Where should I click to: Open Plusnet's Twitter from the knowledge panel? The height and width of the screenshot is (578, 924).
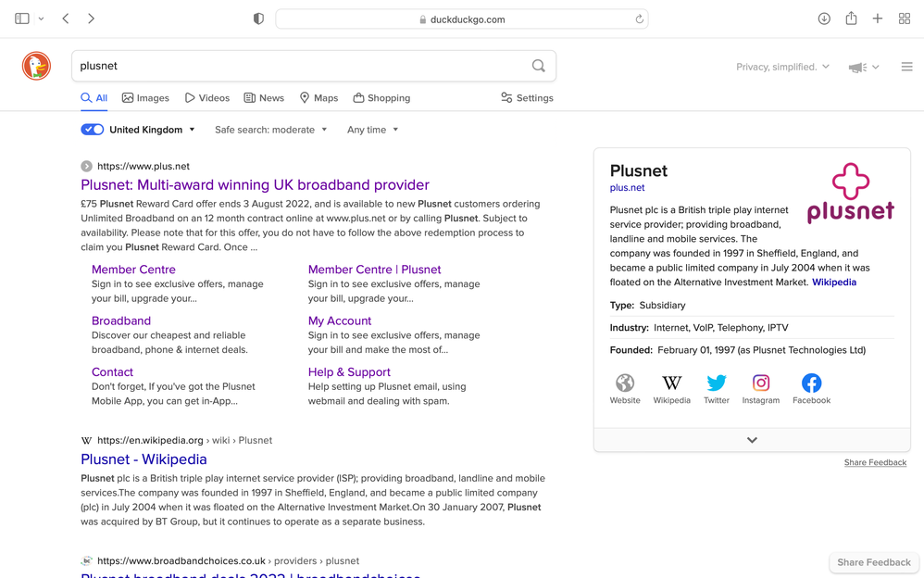coord(717,383)
